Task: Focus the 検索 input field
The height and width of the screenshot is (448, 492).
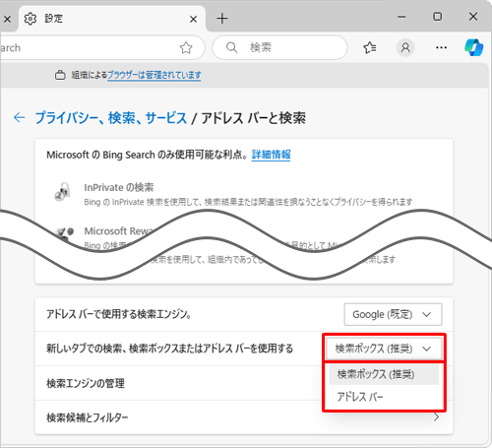Action: [x=279, y=47]
